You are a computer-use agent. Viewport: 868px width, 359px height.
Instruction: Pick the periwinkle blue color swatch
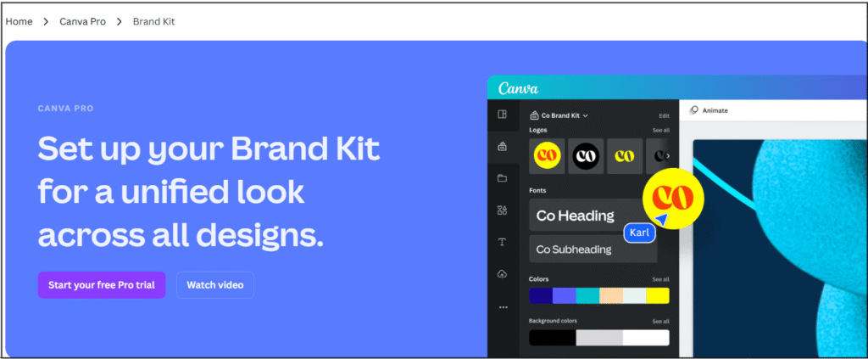(564, 296)
